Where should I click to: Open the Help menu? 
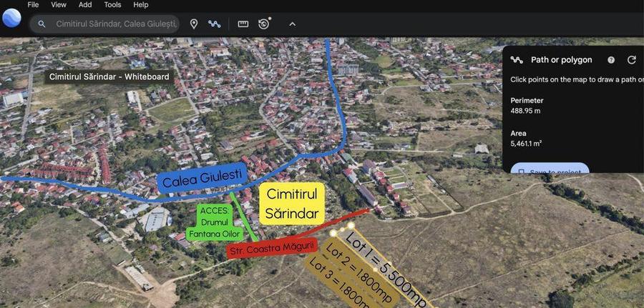click(141, 5)
